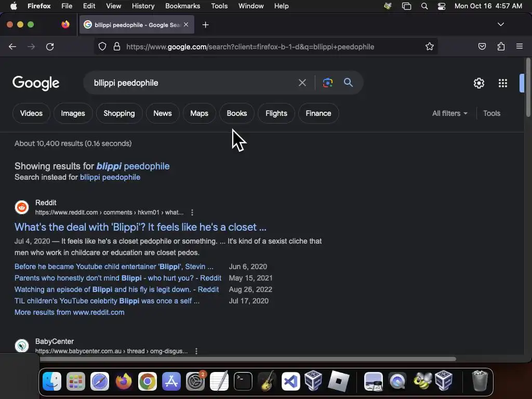This screenshot has width=532, height=399.
Task: Reload the page with the refresh icon
Action: (x=50, y=46)
